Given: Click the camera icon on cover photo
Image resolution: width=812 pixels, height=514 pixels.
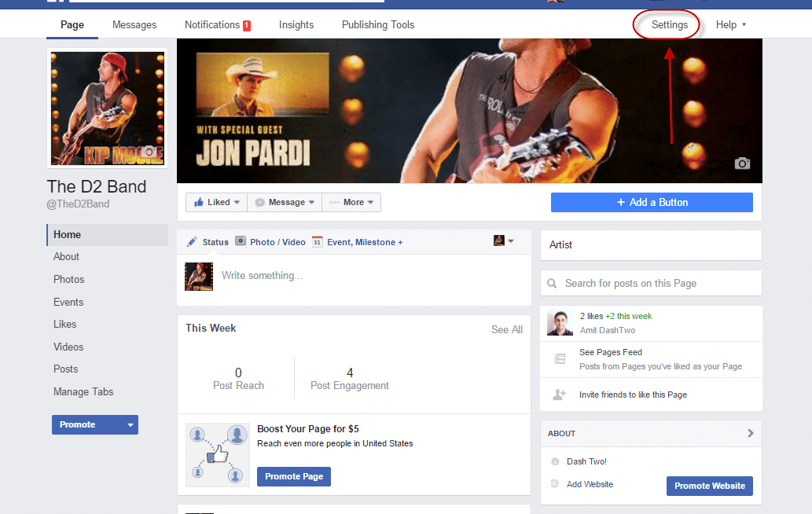Looking at the screenshot, I should point(742,163).
